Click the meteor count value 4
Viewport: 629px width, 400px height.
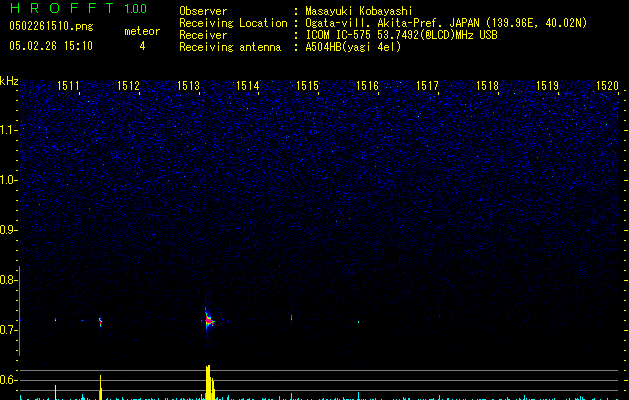coord(142,46)
